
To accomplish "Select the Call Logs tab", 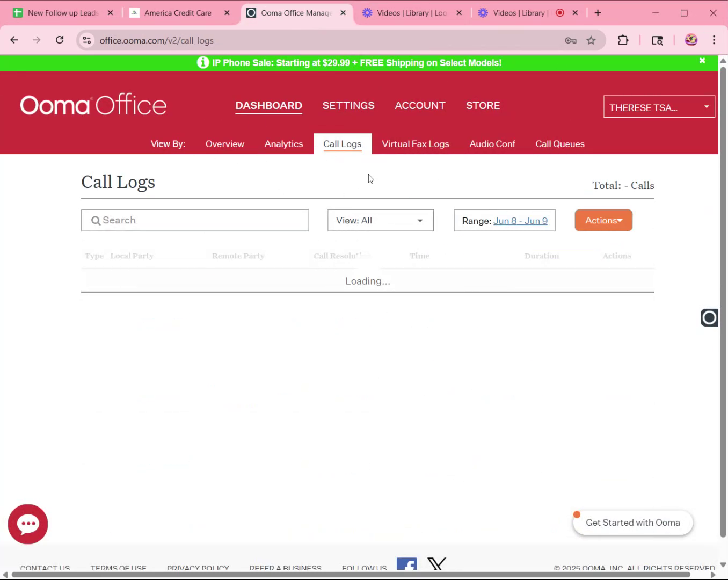I will point(343,144).
